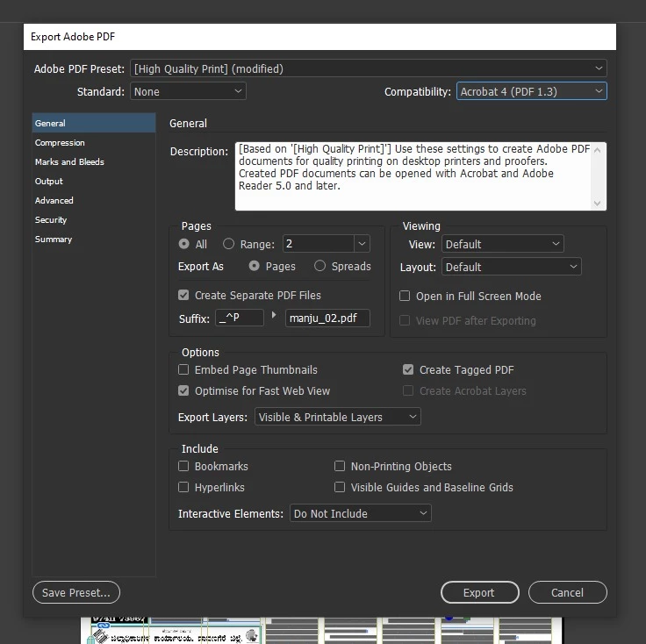This screenshot has height=644, width=646.
Task: Choose Export As Spreads radio button
Action: pyautogui.click(x=319, y=266)
